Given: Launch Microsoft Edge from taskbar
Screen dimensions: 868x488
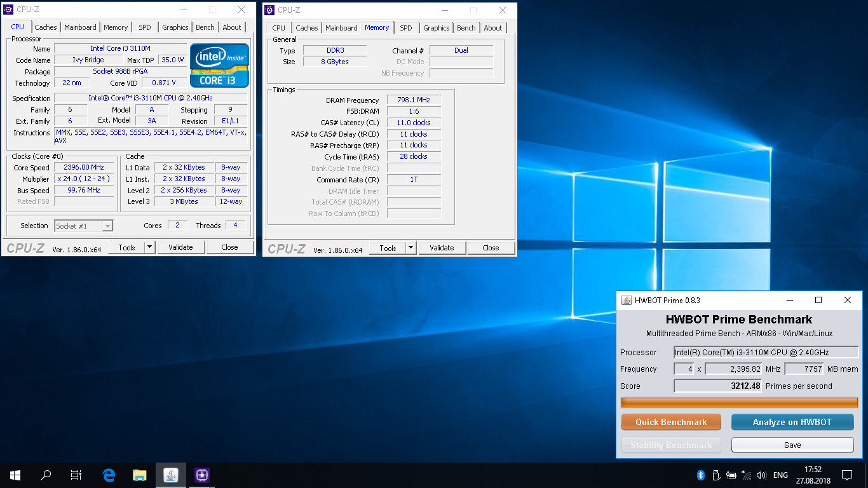Looking at the screenshot, I should (x=109, y=475).
